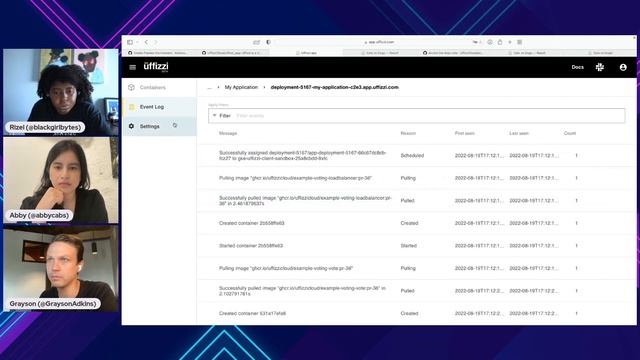Click the 'Started' reason cell
Screen dimensions: 640x360
tap(409, 246)
